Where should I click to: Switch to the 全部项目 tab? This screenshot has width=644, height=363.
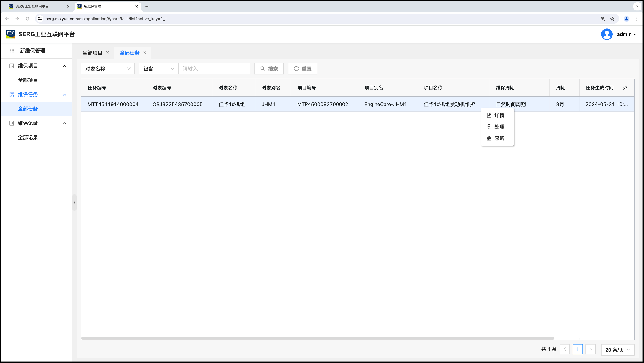[x=92, y=53]
